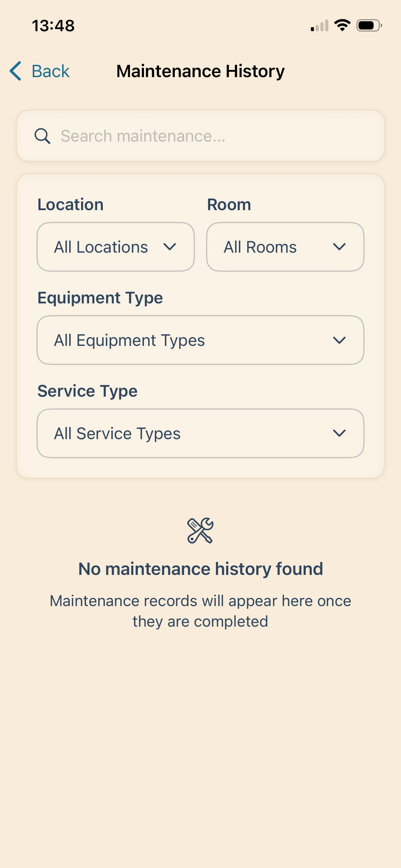401x868 pixels.
Task: Open the All Locations dropdown
Action: click(x=116, y=247)
